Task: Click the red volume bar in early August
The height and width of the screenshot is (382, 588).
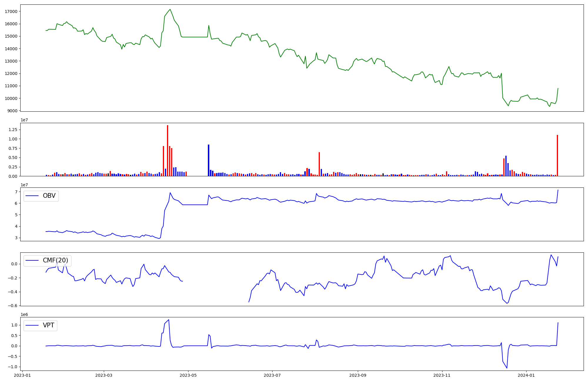Action: click(319, 164)
